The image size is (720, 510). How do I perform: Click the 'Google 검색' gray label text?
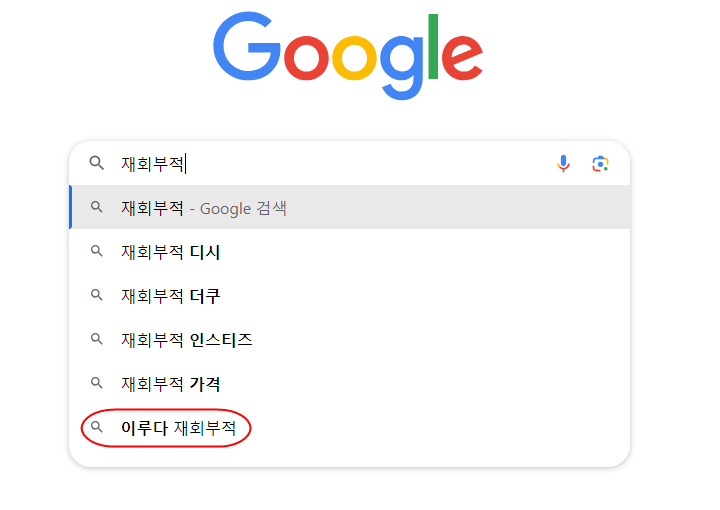coord(243,208)
